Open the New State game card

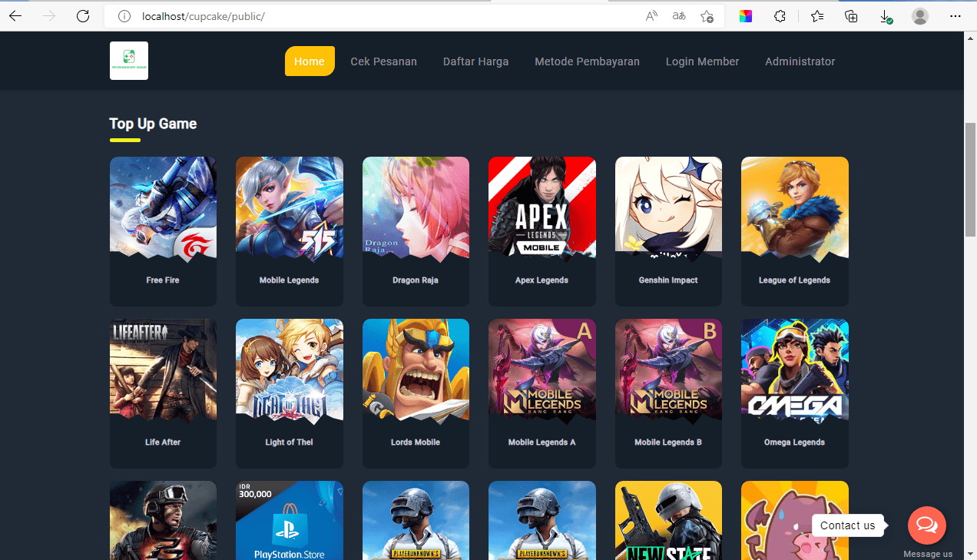tap(668, 521)
